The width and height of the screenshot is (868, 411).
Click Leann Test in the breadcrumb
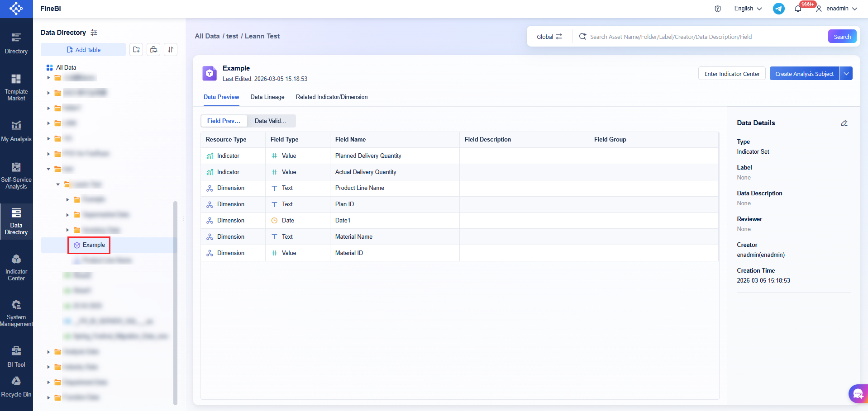click(x=262, y=36)
